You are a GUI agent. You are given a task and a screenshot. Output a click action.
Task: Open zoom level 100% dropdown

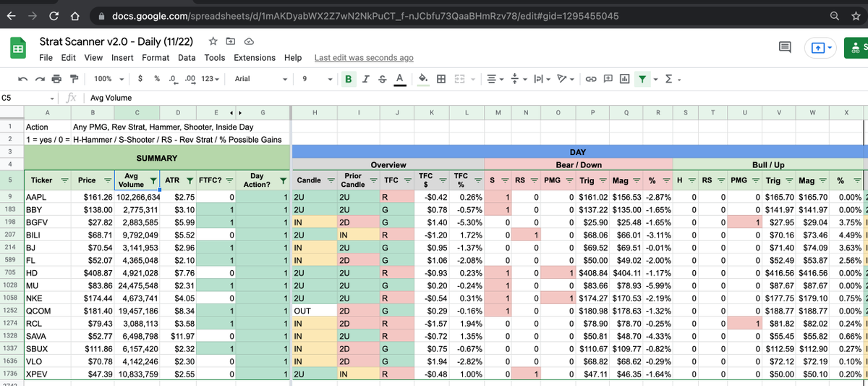coord(109,79)
